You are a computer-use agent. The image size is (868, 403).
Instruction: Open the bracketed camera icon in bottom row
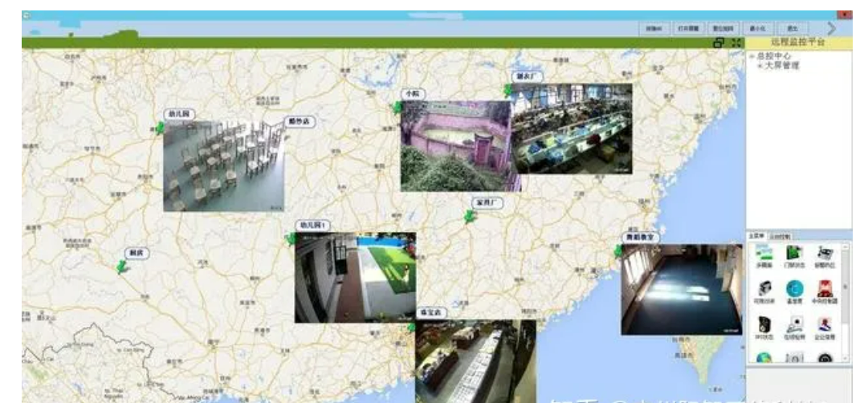point(794,358)
